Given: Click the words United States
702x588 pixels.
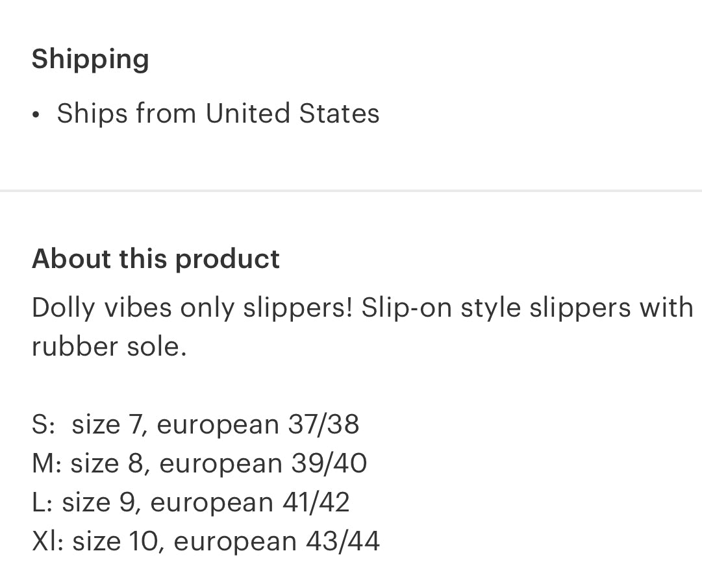Looking at the screenshot, I should (292, 113).
